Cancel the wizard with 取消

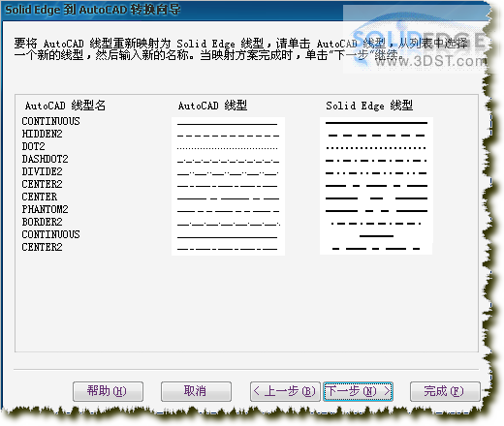(196, 391)
